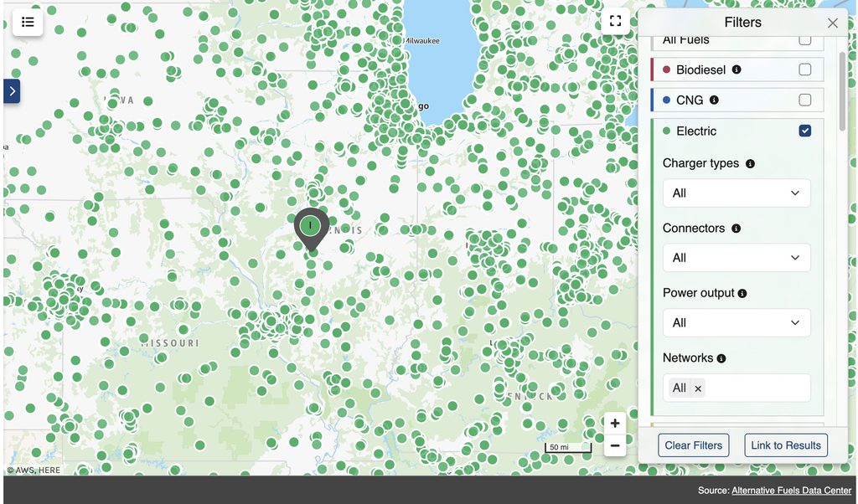The height and width of the screenshot is (504, 858).
Task: Open the station list view icon
Action: [x=28, y=22]
